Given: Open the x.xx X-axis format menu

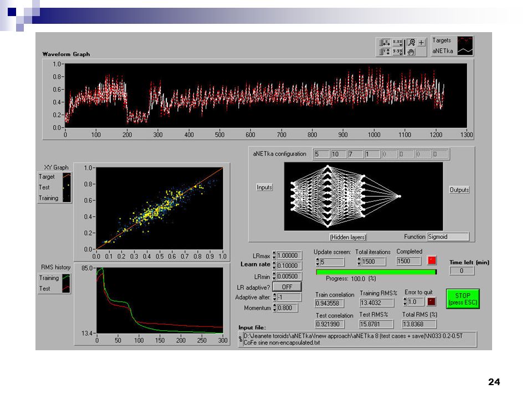Looking at the screenshot, I should click(397, 43).
